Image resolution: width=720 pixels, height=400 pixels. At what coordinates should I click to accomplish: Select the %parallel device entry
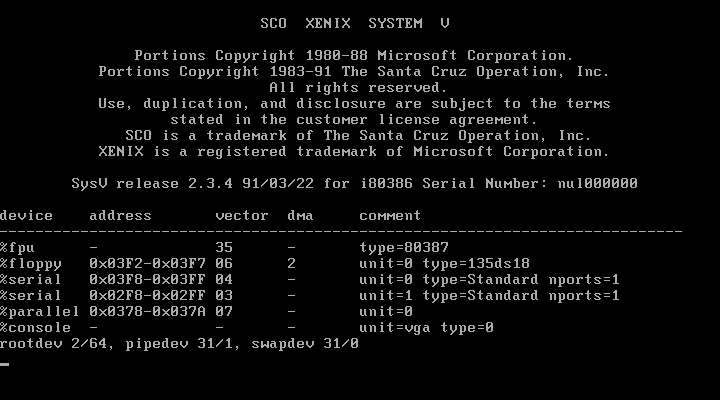tap(39, 312)
